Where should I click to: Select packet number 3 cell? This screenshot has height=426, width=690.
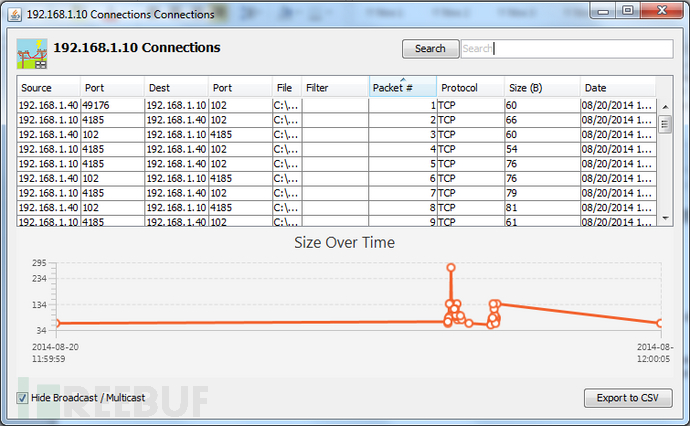click(x=402, y=135)
